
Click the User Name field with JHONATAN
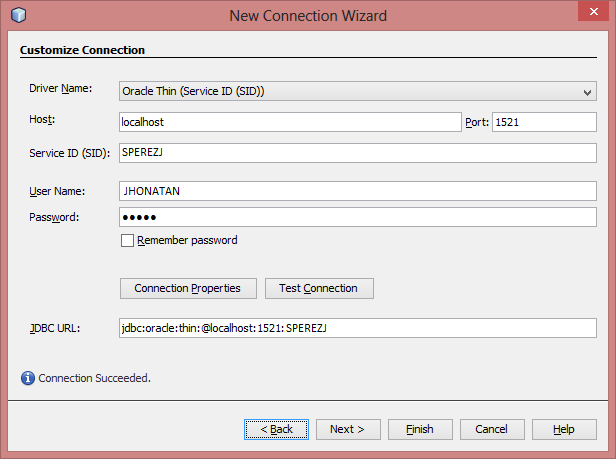coord(358,191)
